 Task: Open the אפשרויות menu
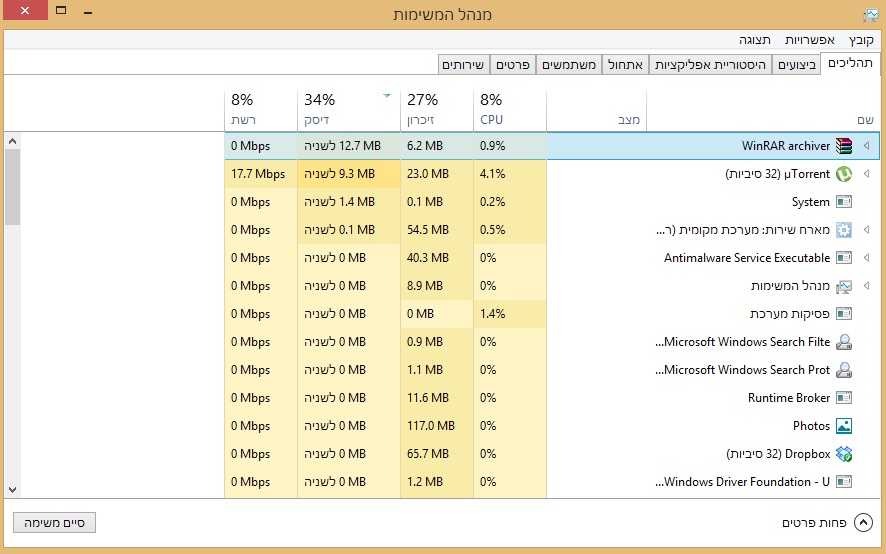pos(809,40)
